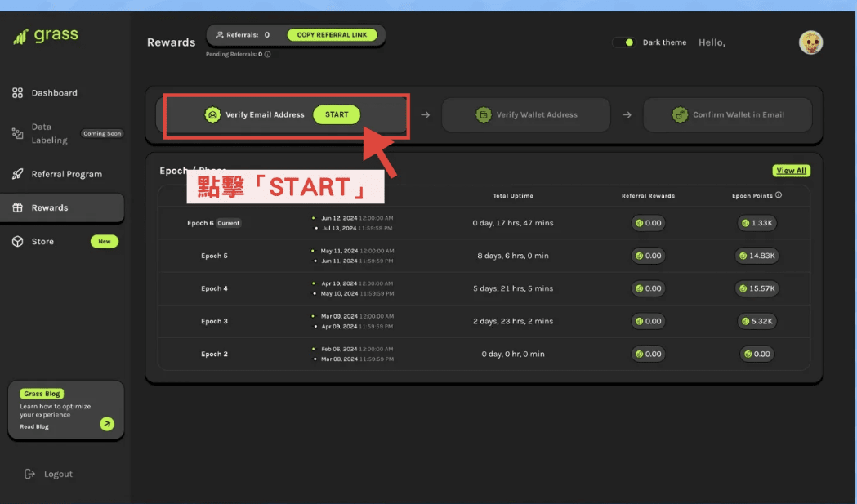Click Epoch 5 referral rewards 0.00 badge
The width and height of the screenshot is (857, 504).
pos(648,256)
